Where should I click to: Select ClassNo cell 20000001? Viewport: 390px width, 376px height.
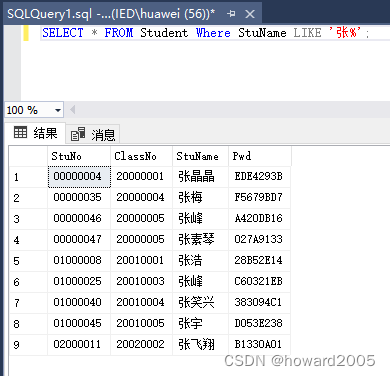click(x=141, y=177)
